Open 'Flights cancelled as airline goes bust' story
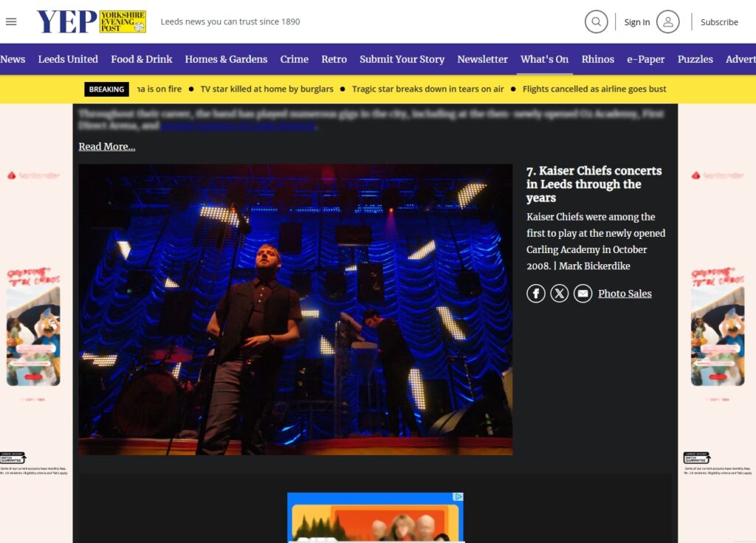The image size is (756, 543). [x=594, y=89]
